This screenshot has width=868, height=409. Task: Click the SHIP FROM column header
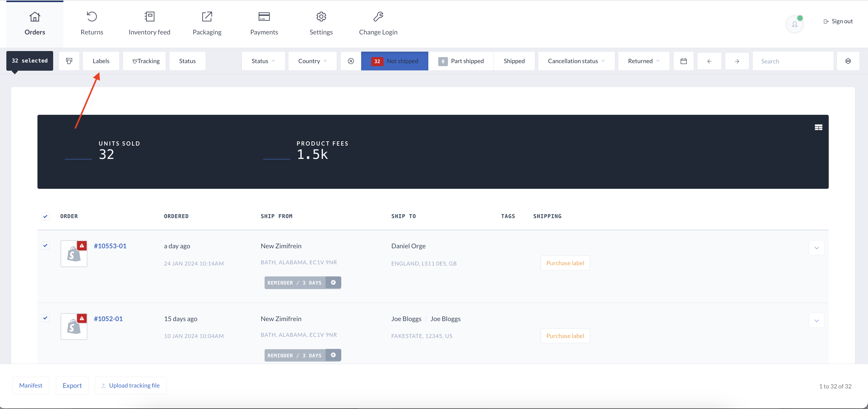(276, 216)
